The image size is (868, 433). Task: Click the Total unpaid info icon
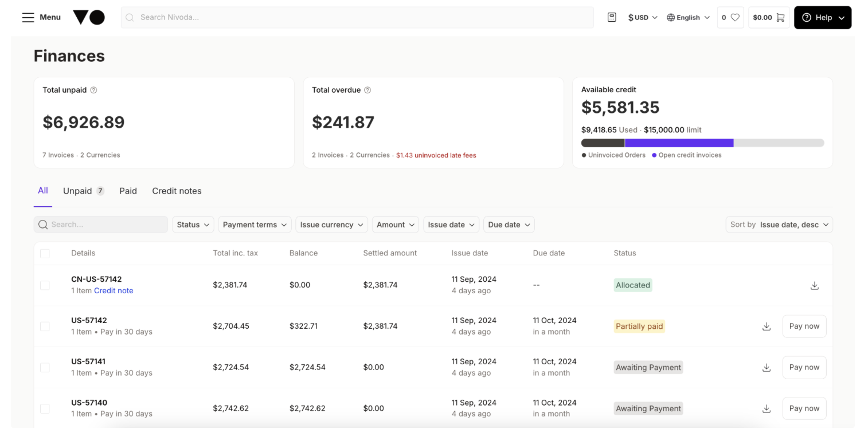[93, 90]
